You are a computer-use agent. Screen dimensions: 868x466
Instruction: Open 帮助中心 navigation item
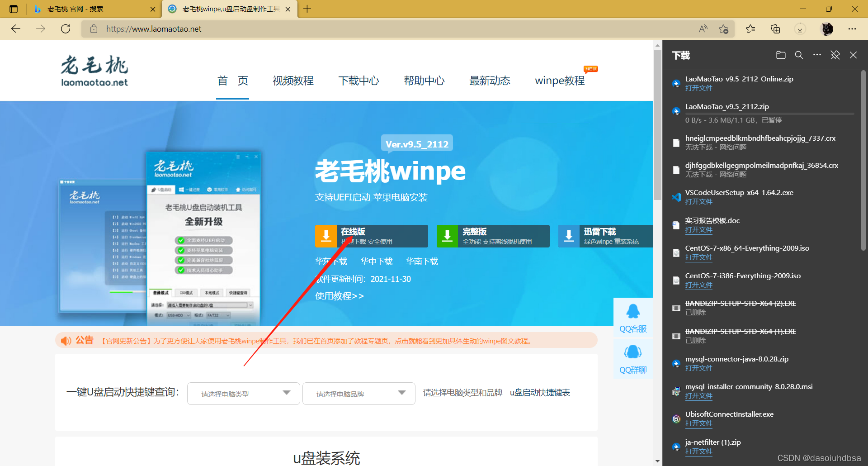(424, 81)
